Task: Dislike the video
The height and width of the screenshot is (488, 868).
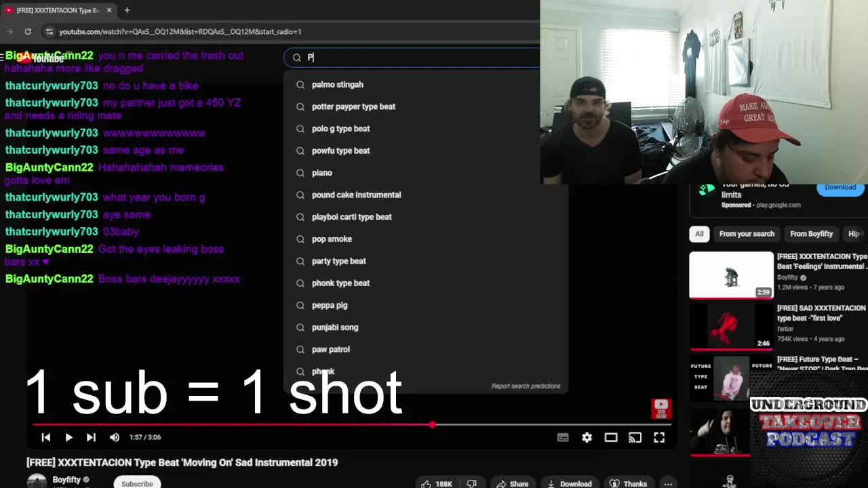Action: [472, 483]
